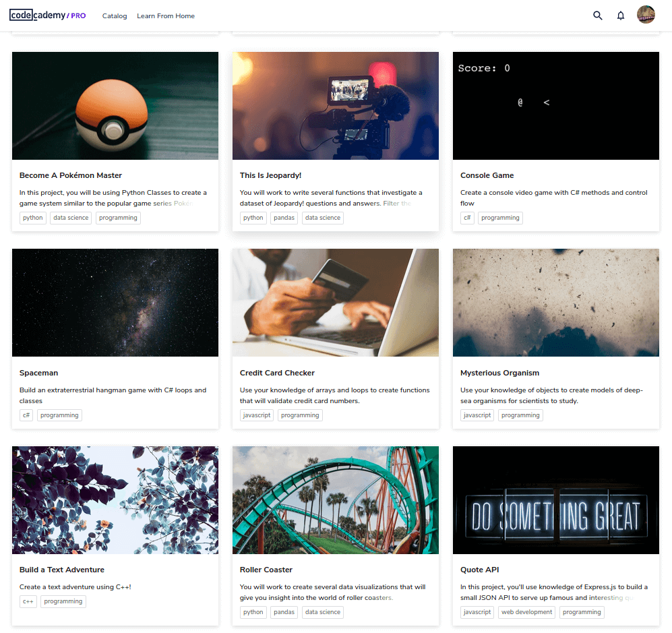Screen dimensions: 672x633
Task: Open Build a Text Adventure title
Action: (x=62, y=570)
